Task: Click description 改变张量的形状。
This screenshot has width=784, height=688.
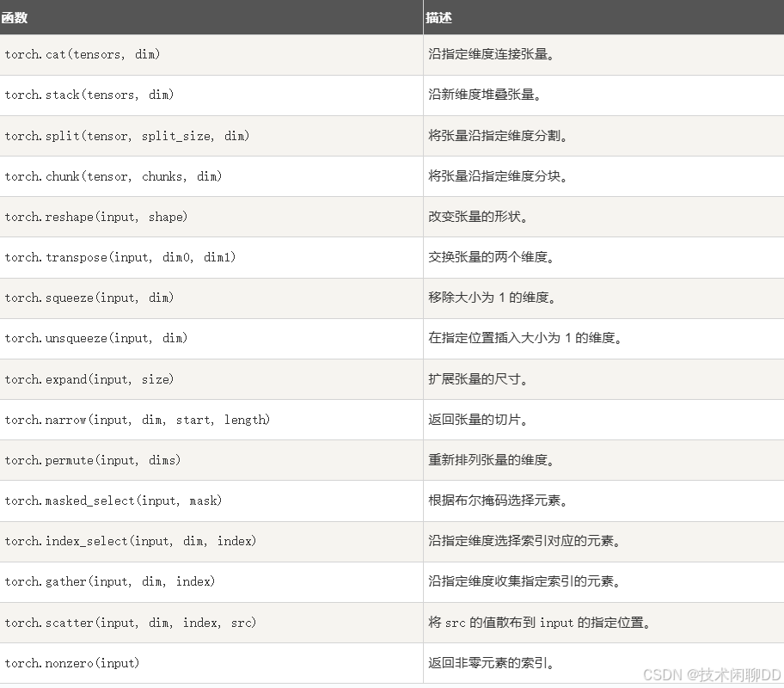Action: [x=478, y=218]
